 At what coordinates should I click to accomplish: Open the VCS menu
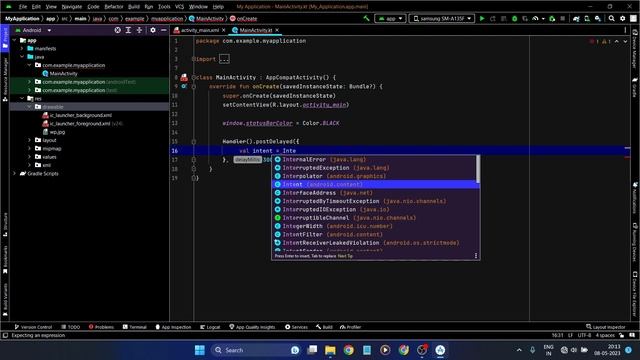(x=180, y=7)
